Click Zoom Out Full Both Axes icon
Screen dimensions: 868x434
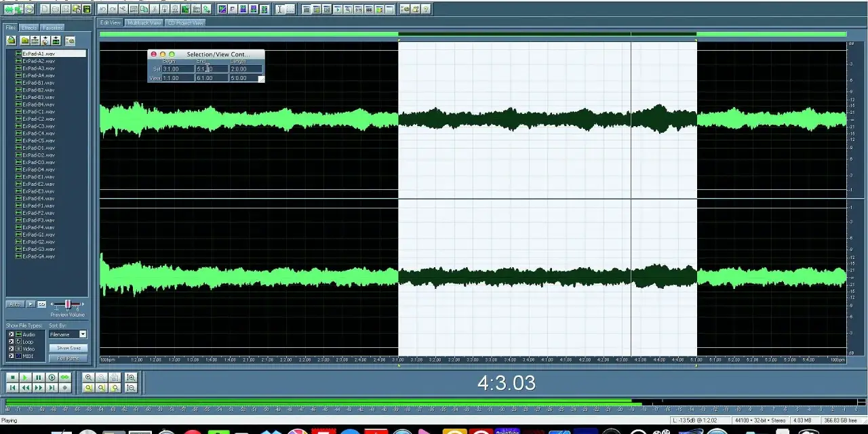115,378
